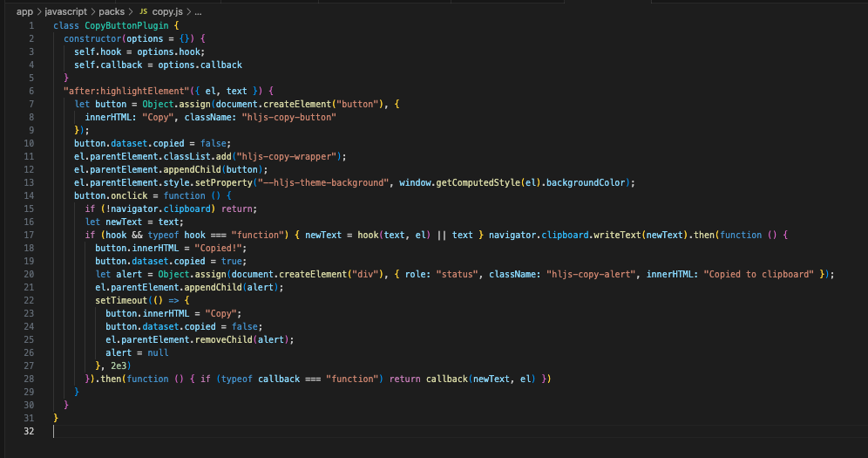
Task: Click the "constructor" keyword on line 2
Action: point(92,38)
